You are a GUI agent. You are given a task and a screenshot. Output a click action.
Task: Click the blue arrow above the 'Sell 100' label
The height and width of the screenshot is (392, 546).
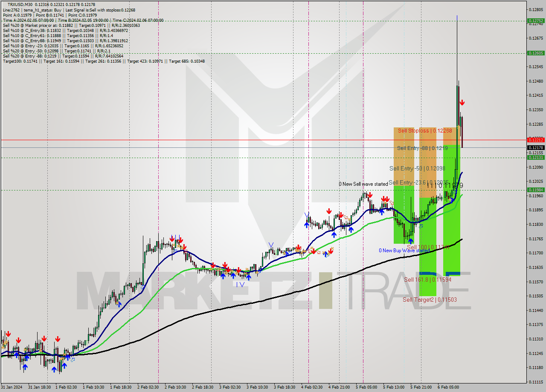tap(410, 241)
